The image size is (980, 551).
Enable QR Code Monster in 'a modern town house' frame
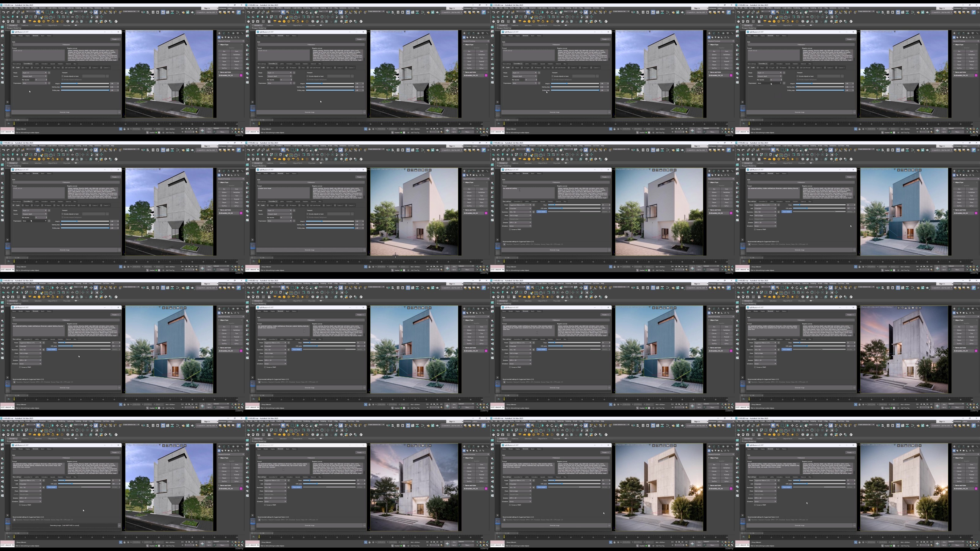[308, 205]
